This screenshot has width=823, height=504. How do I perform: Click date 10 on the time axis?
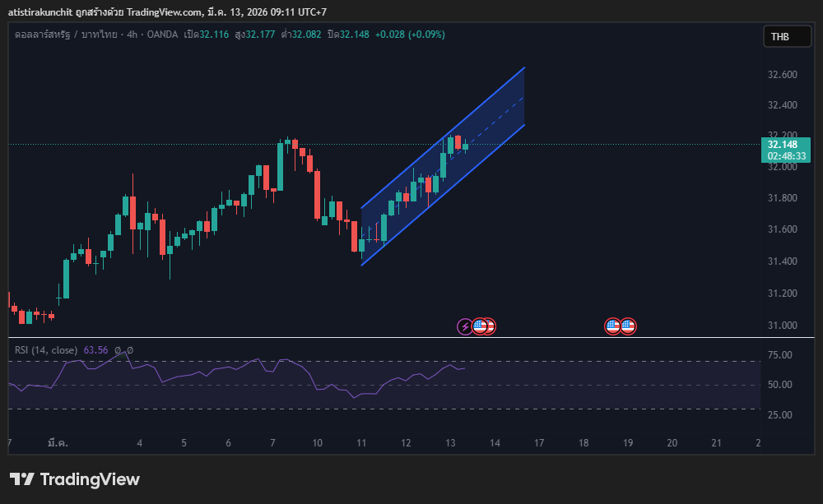point(317,443)
